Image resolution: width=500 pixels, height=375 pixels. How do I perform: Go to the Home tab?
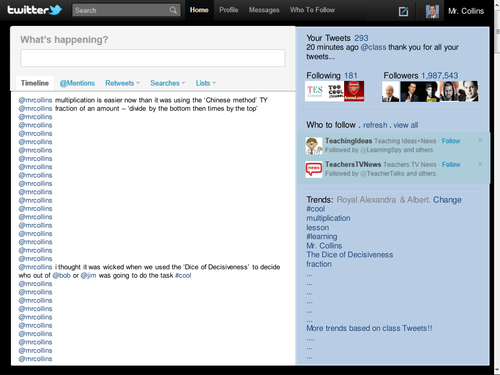point(199,10)
